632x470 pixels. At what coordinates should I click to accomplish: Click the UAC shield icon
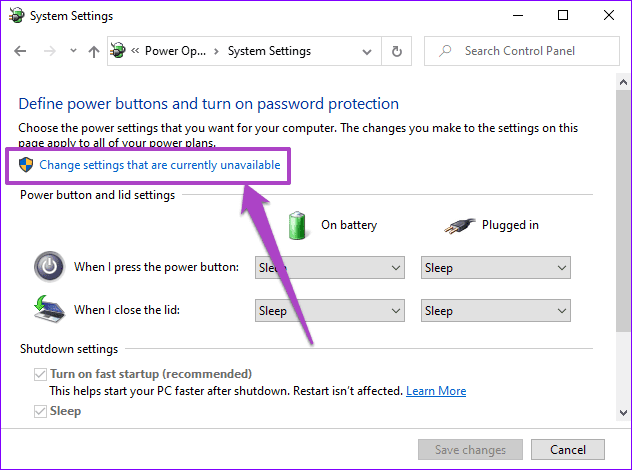[26, 164]
